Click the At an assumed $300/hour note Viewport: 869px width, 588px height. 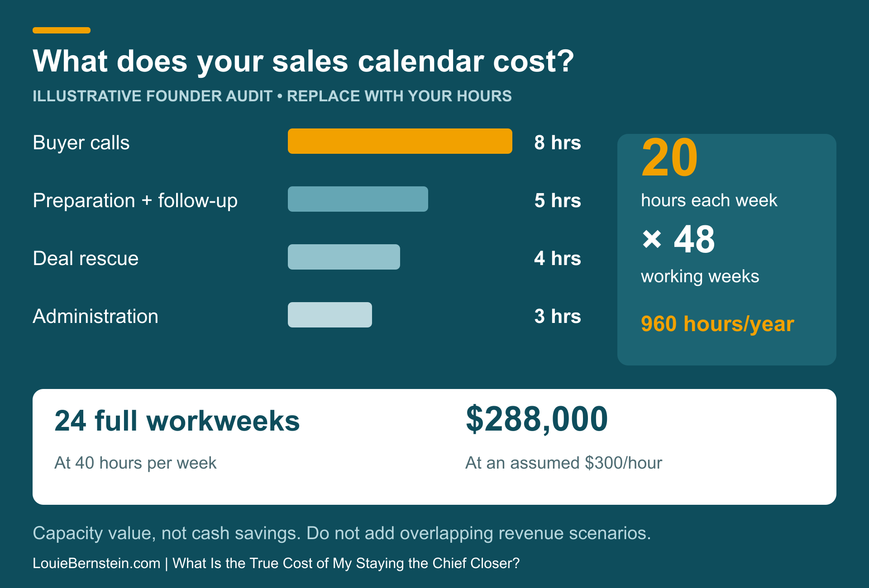tap(563, 463)
